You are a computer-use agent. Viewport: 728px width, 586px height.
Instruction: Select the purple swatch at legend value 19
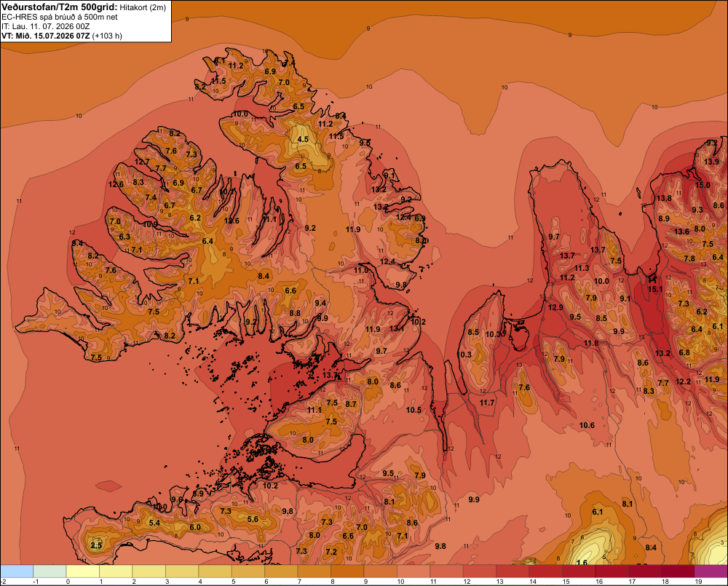click(x=711, y=571)
